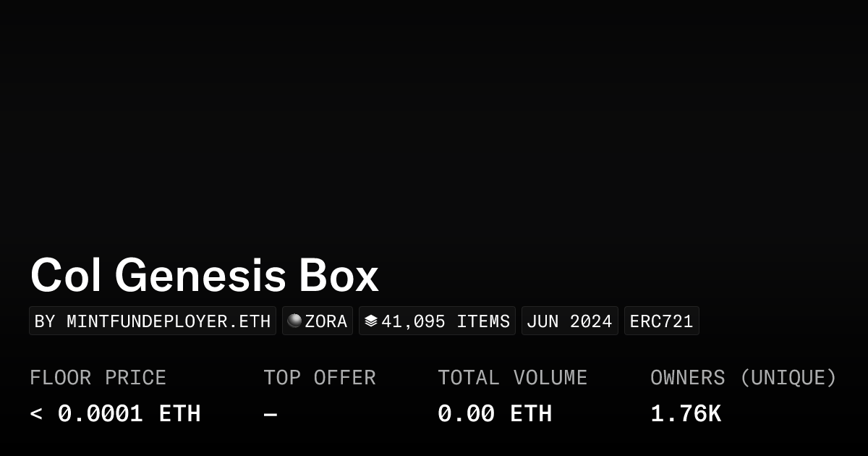Click the 1.76K owners count
This screenshot has width=868, height=456.
[686, 414]
